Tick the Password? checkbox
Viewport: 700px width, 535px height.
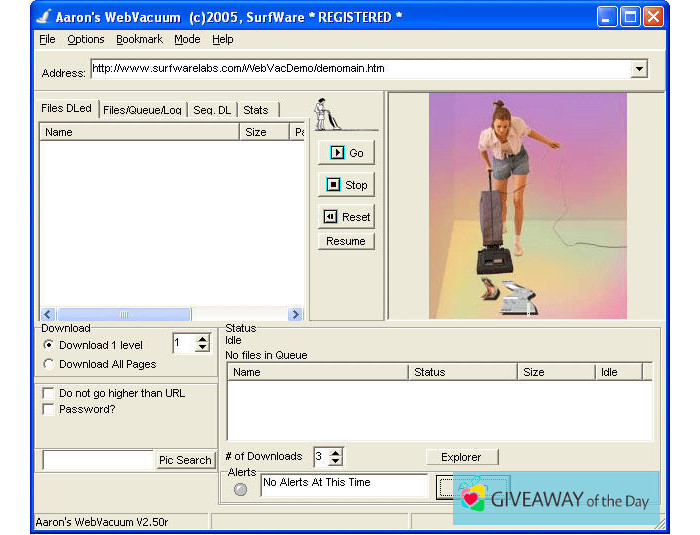[x=49, y=410]
